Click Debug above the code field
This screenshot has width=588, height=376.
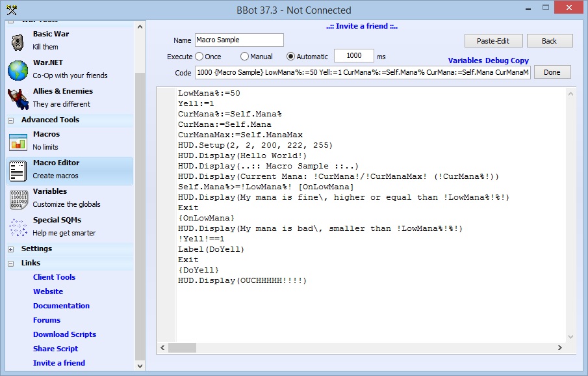pyautogui.click(x=496, y=60)
